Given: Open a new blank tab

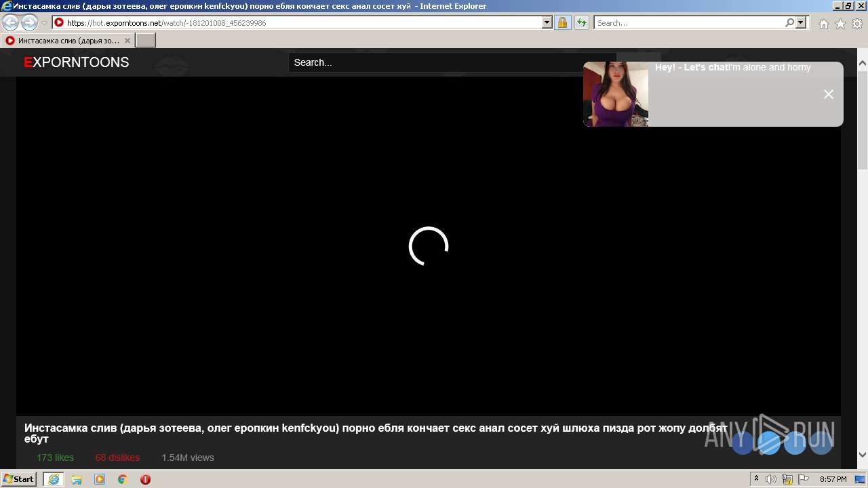Looking at the screenshot, I should 145,41.
